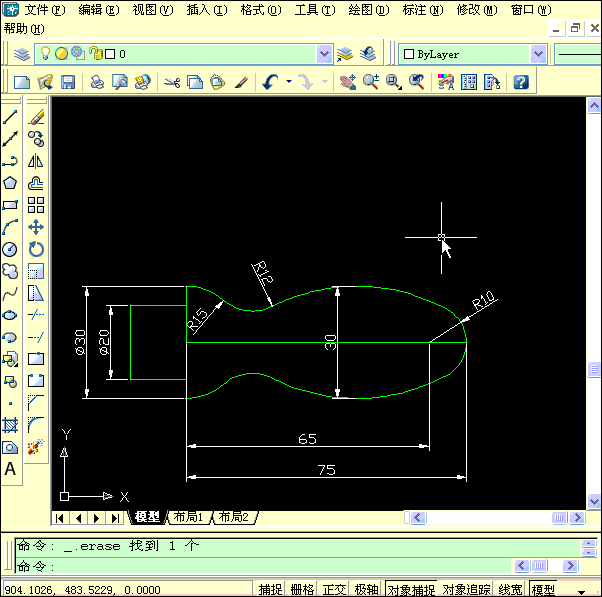This screenshot has height=597, width=602.
Task: Select the Multiline Text tool
Action: tap(10, 469)
